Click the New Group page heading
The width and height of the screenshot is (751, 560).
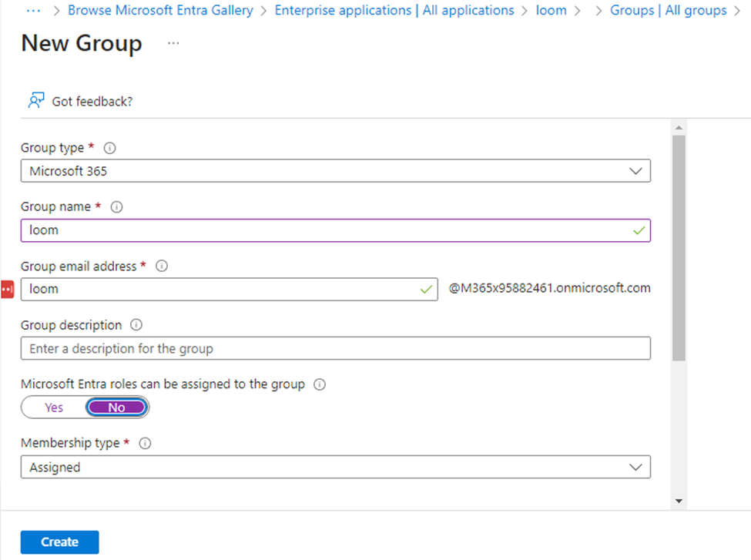coord(82,43)
